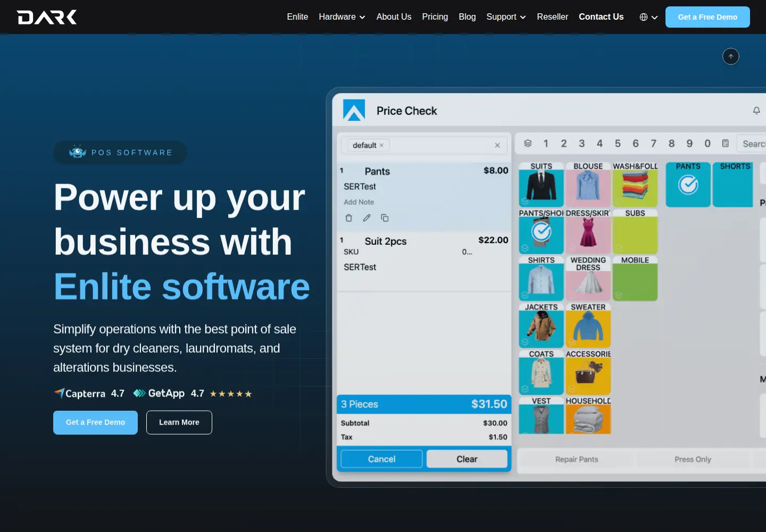Select the SUBS green tile

(x=635, y=231)
